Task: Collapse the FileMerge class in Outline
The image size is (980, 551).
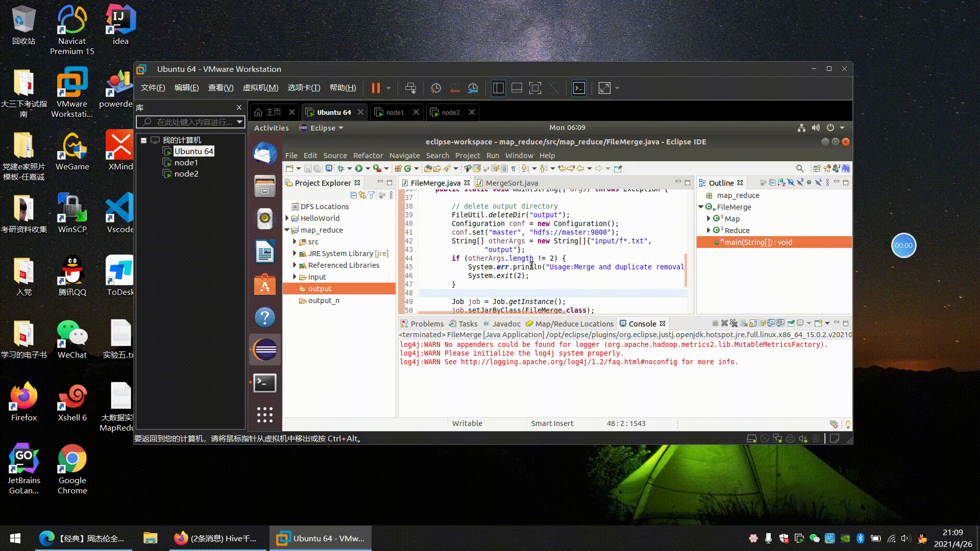Action: tap(701, 207)
